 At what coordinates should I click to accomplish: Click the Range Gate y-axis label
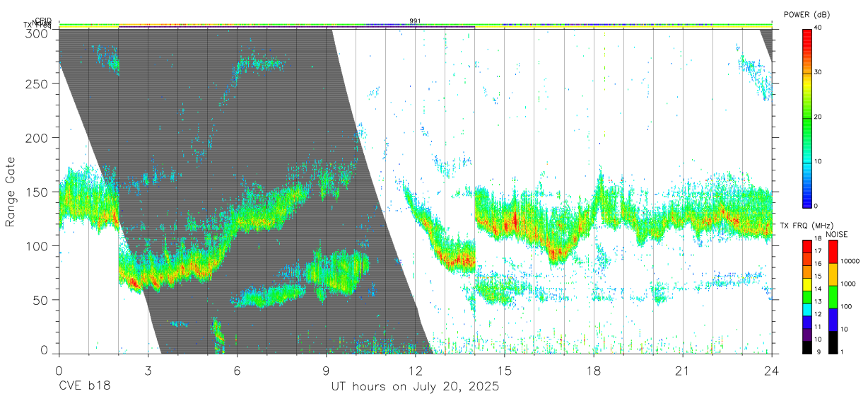click(11, 192)
